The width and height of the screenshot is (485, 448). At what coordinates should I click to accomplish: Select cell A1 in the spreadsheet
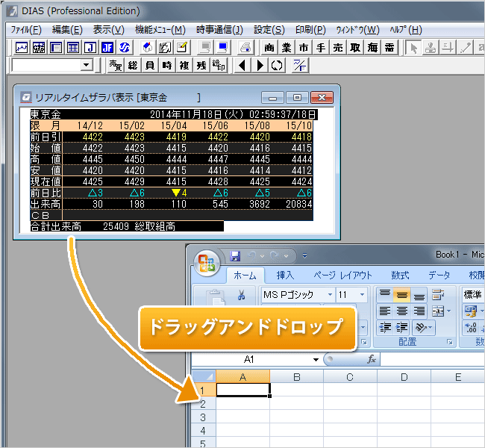[x=242, y=390]
